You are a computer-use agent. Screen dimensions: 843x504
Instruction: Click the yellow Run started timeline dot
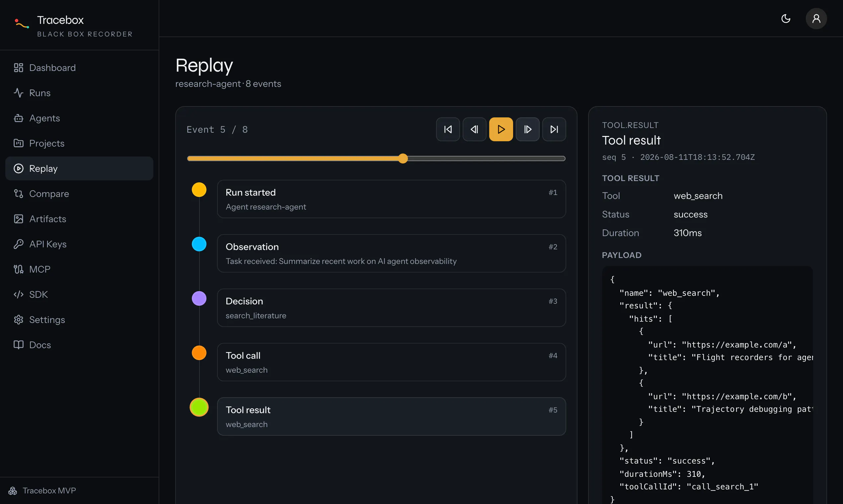pos(199,190)
